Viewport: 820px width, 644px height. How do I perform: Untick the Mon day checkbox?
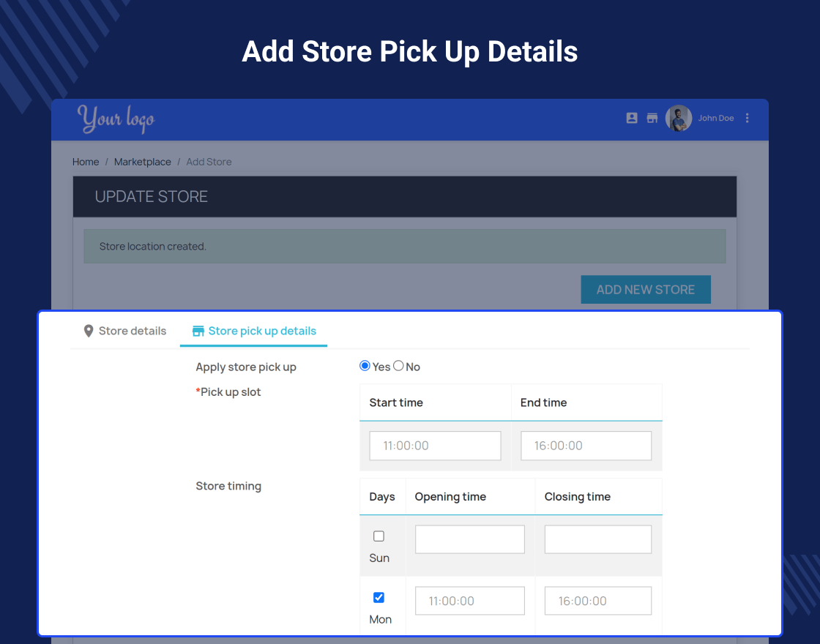[x=379, y=597]
